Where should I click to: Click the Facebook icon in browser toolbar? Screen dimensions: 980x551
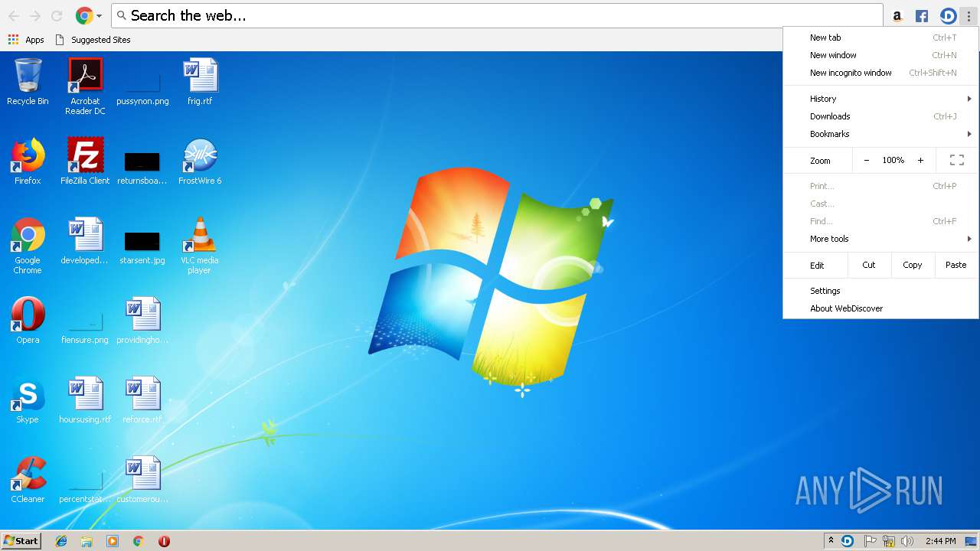click(x=922, y=16)
